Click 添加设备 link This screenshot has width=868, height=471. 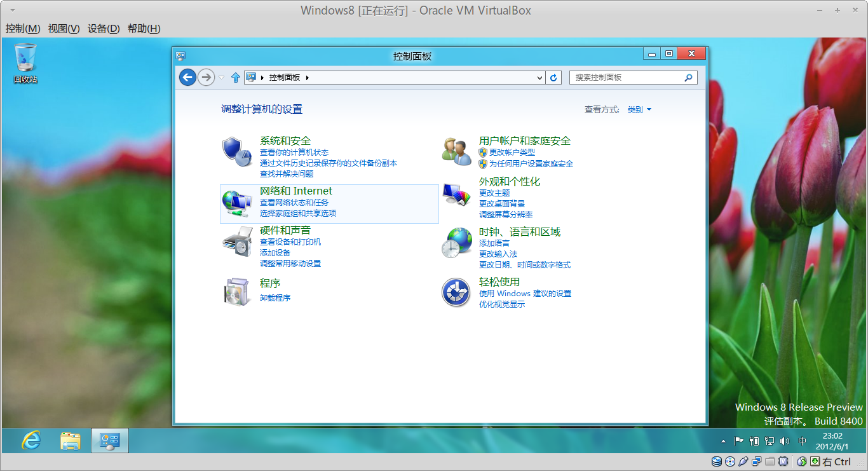275,253
